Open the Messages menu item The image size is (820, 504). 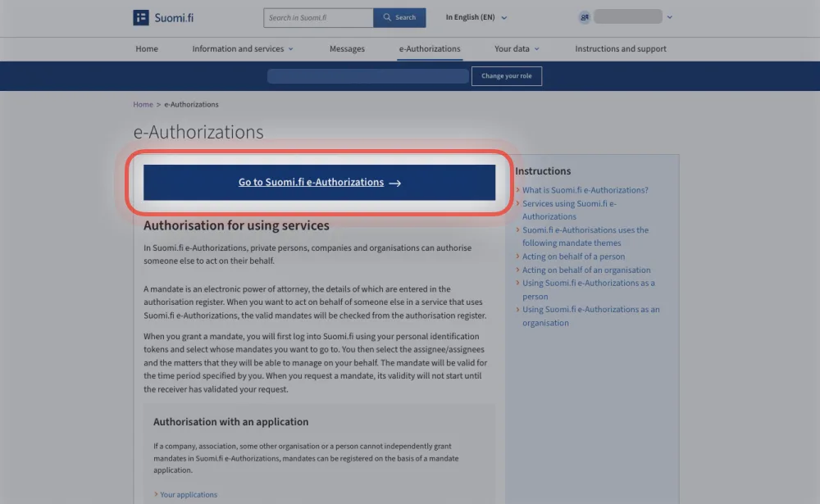coord(347,48)
